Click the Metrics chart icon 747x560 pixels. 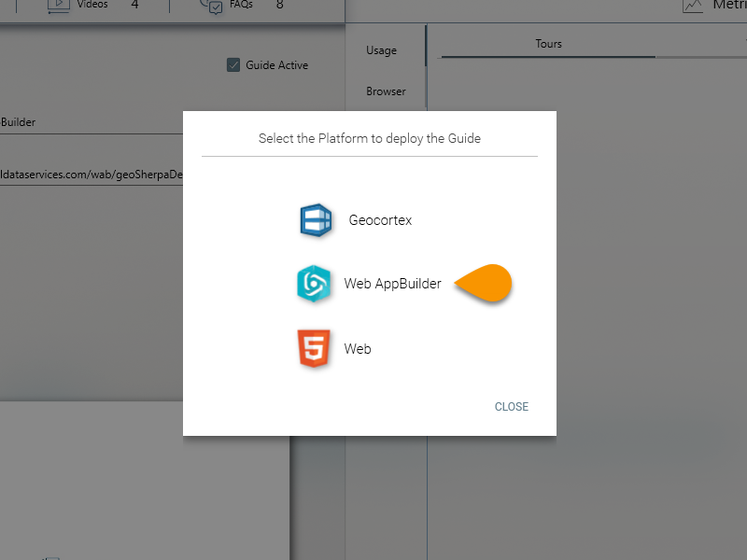point(693,7)
